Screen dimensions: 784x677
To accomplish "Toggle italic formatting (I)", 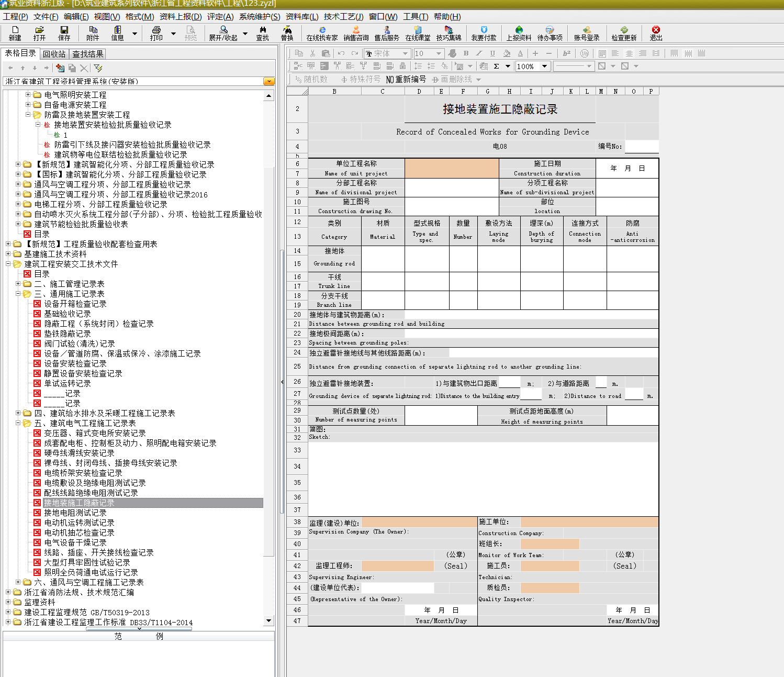I will coord(479,53).
